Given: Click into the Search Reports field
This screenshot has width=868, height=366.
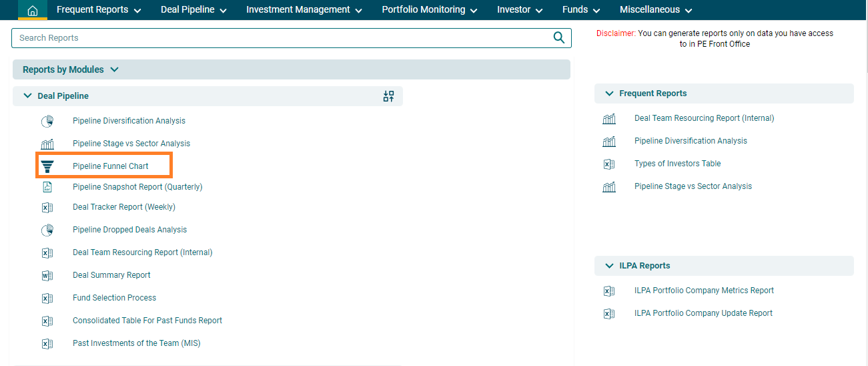Looking at the screenshot, I should 280,38.
